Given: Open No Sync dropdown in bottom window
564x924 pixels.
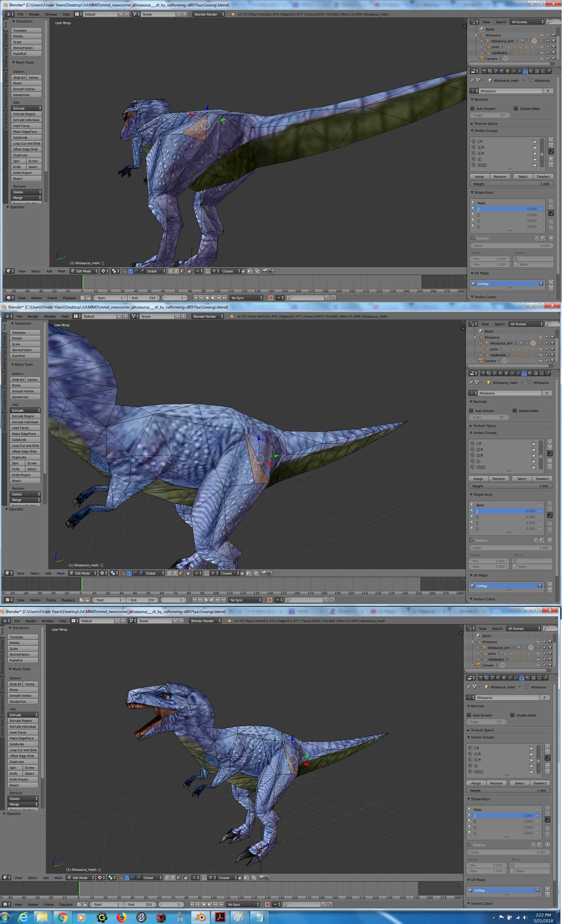Looking at the screenshot, I should [242, 904].
